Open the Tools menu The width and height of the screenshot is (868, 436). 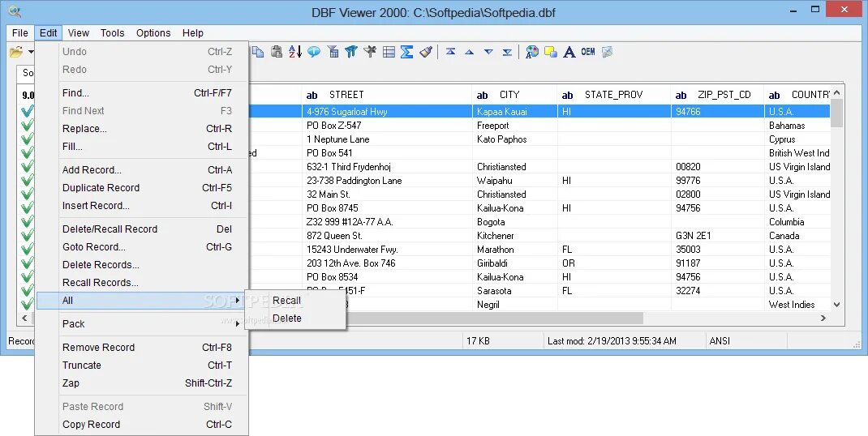click(x=113, y=33)
